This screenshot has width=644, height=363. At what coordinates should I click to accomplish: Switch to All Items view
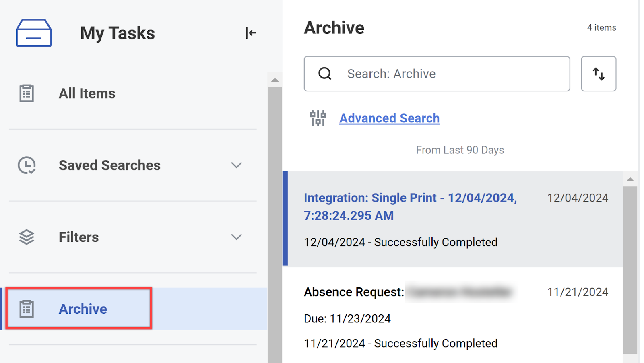(87, 93)
